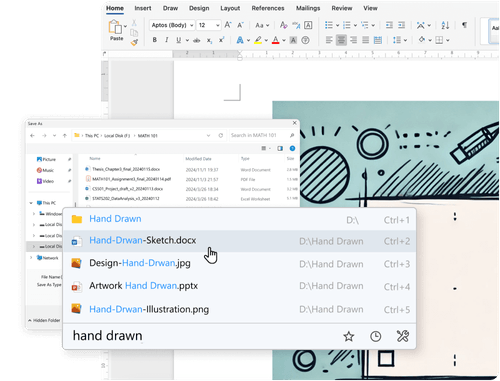The image size is (500, 381).
Task: Open the Change Case Aa menu
Action: 262,25
